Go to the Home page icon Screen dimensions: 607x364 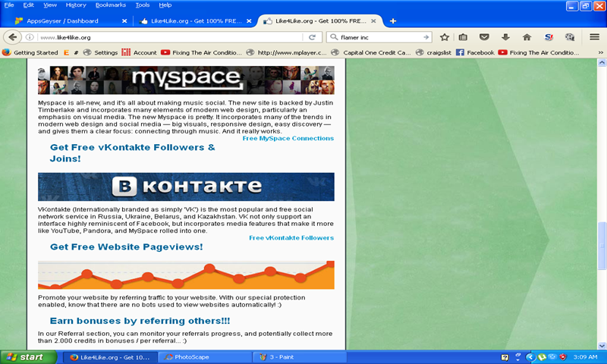[x=527, y=37]
